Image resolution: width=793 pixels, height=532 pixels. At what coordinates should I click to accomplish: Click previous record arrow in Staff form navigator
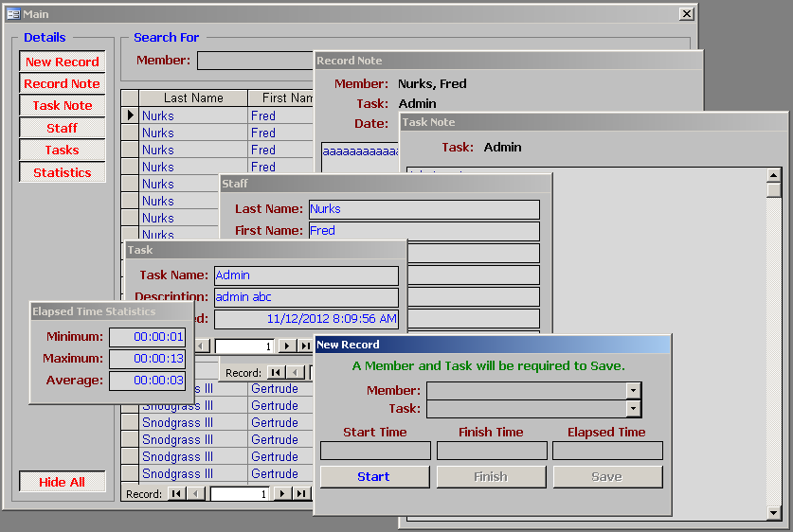point(296,373)
